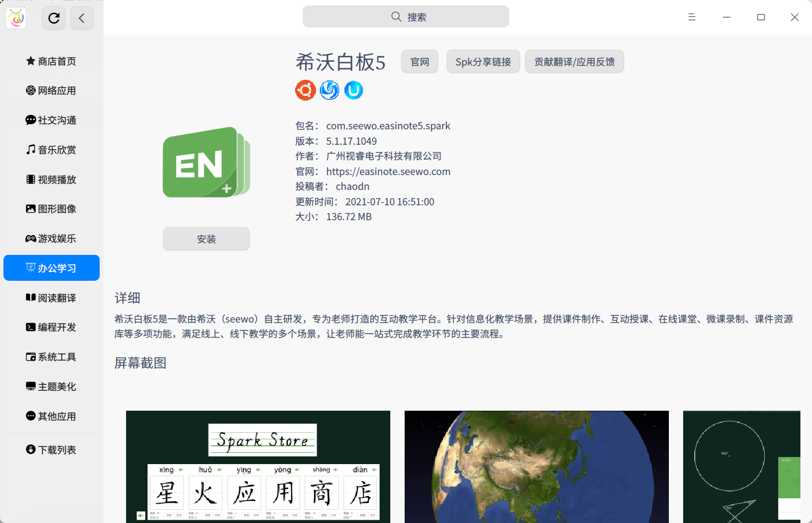Open 贡献翻译/应用反馈 feedback button
Screen dimensions: 812x523
(575, 62)
